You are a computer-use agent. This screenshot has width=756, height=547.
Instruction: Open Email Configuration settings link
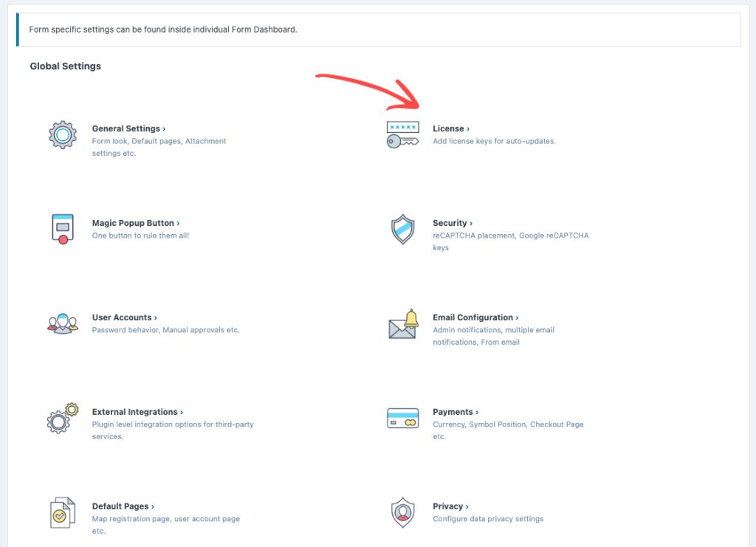point(475,317)
